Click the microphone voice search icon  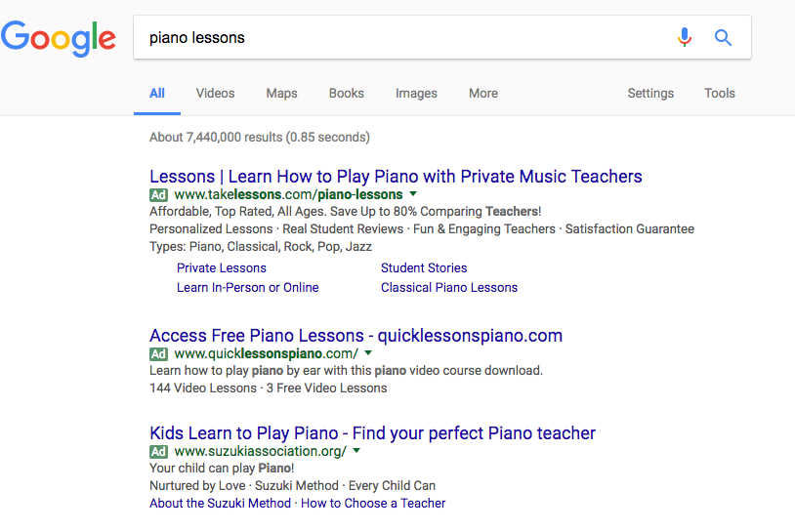[x=685, y=37]
